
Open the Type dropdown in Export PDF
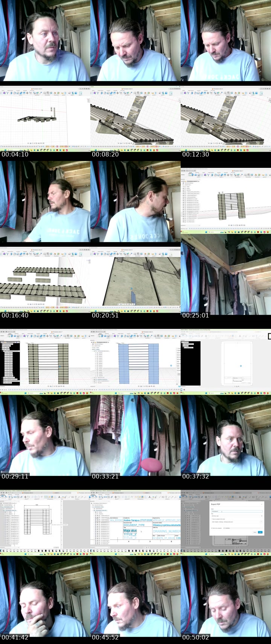tap(237, 516)
